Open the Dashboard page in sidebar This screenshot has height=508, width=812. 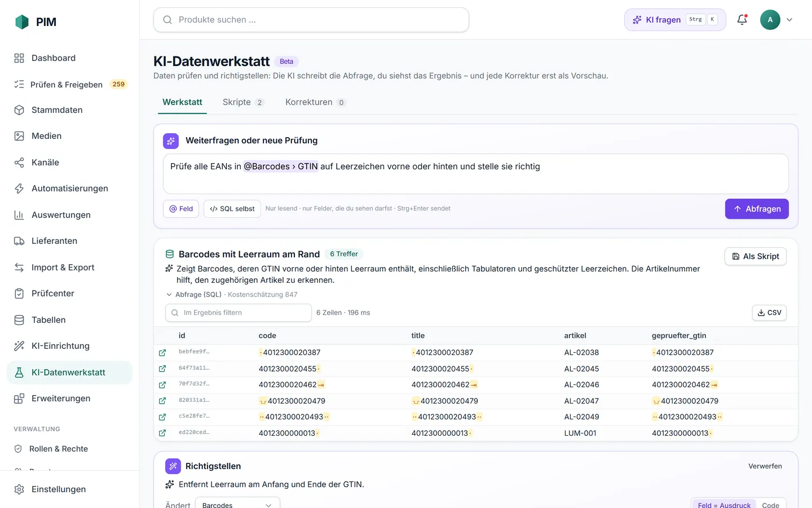click(x=69, y=58)
